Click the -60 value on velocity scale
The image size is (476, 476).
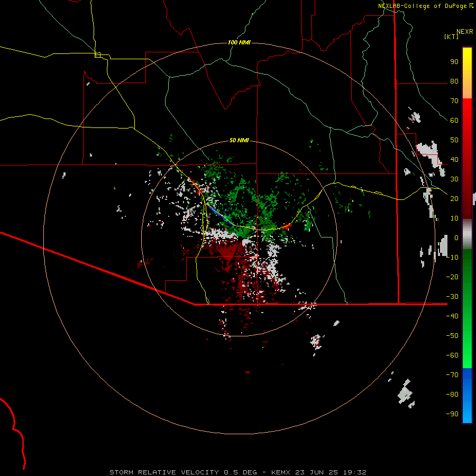pyautogui.click(x=452, y=355)
